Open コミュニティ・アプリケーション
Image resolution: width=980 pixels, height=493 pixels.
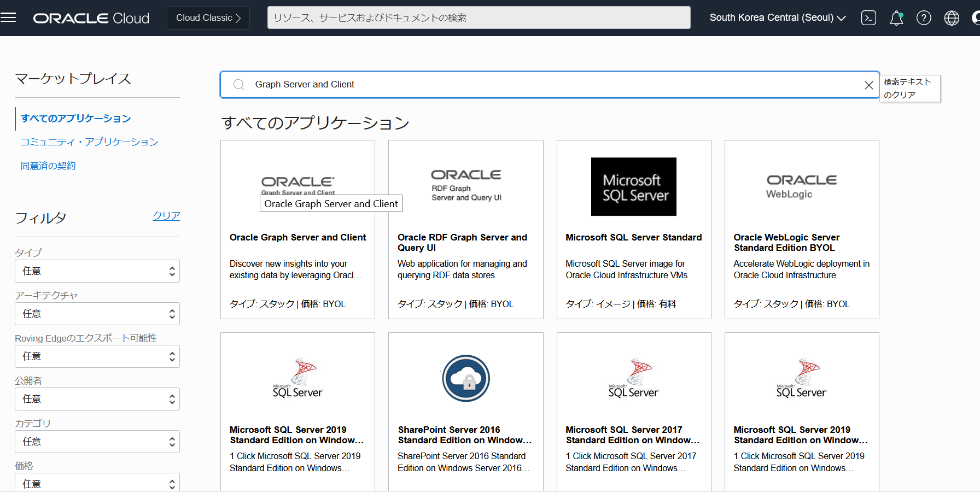pos(90,142)
